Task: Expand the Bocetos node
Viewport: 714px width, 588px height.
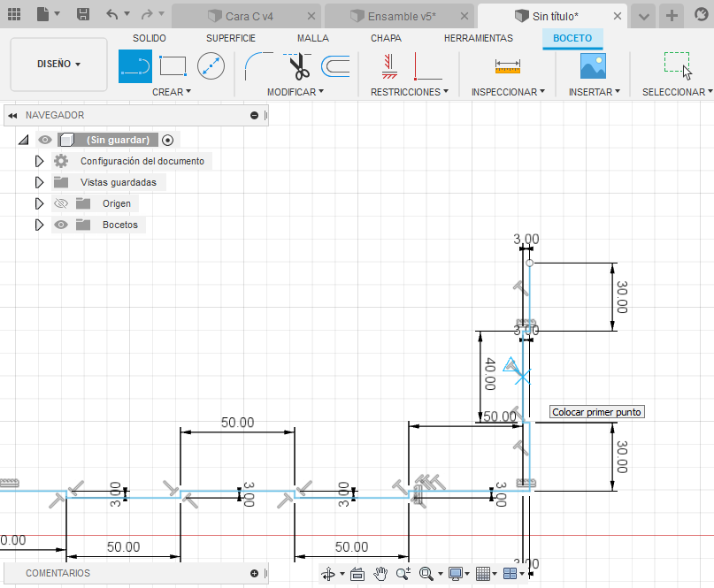Action: click(x=39, y=225)
